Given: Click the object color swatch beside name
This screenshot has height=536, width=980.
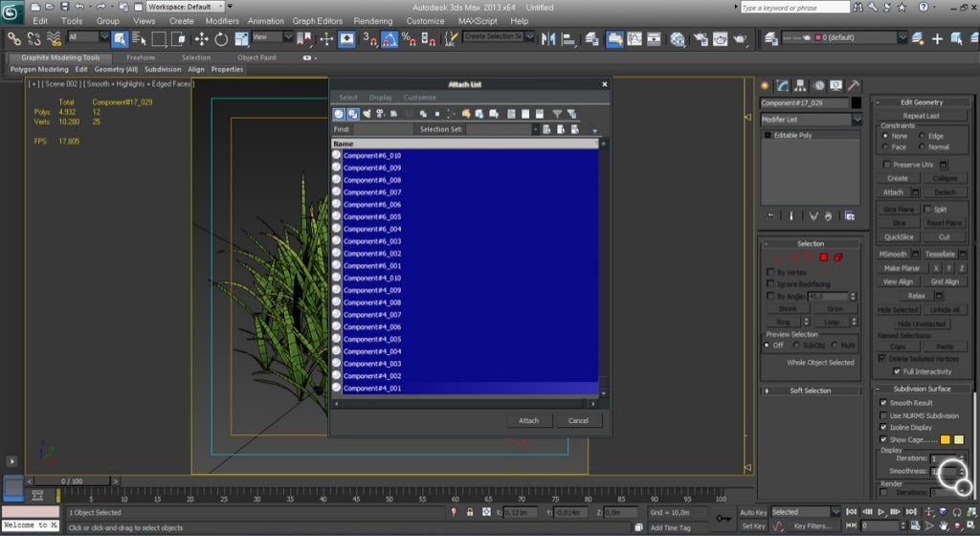Looking at the screenshot, I should (x=857, y=102).
